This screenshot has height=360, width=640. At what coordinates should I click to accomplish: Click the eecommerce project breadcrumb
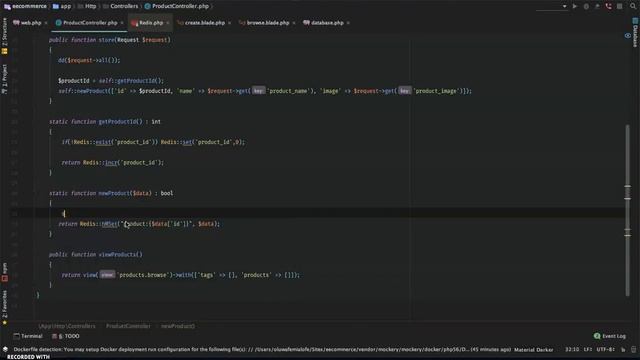(25, 6)
